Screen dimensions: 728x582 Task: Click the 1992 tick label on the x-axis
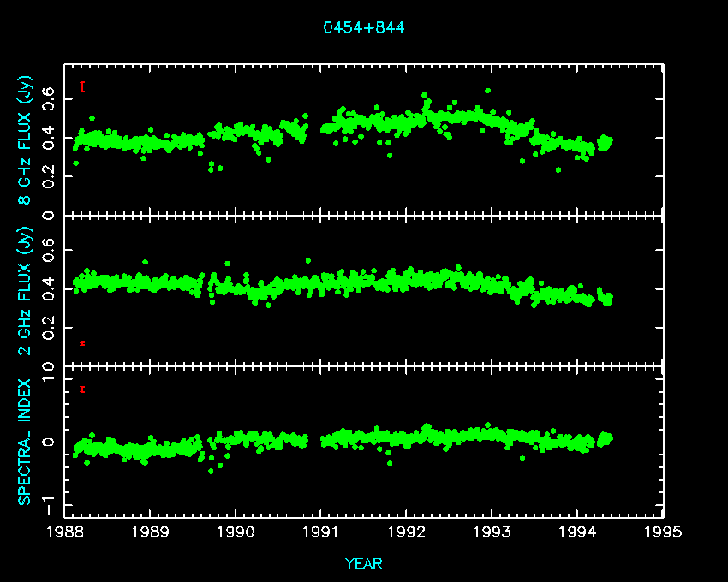click(x=407, y=532)
